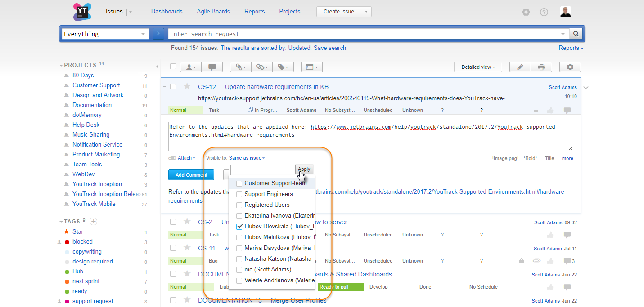Click the YouTrack logo icon

(x=82, y=12)
